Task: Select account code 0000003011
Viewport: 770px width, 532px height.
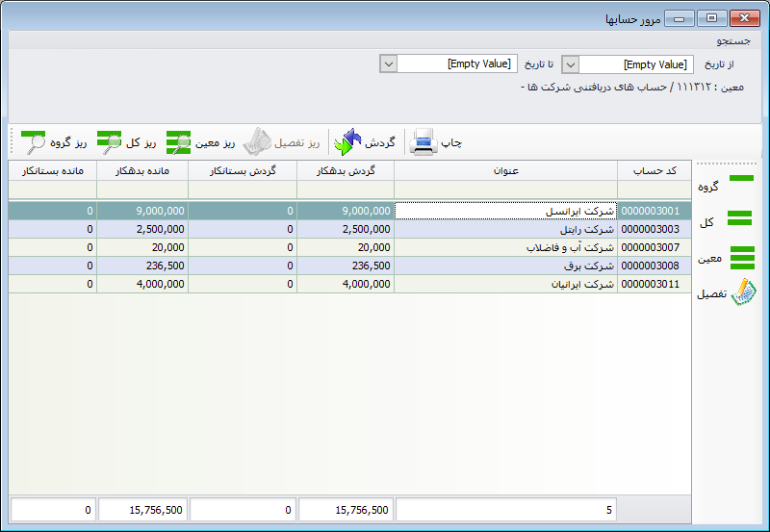Action: tap(651, 284)
